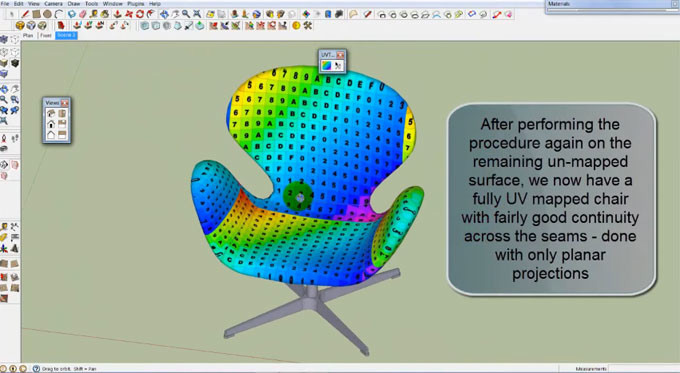680x373 pixels.
Task: Select the Line pencil tool
Action: point(26,14)
